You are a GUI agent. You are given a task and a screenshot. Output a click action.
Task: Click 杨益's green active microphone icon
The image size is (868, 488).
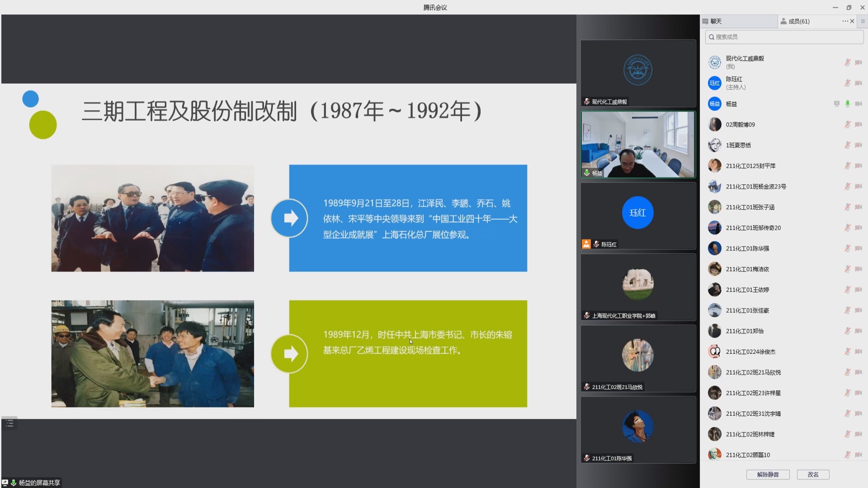(x=848, y=104)
